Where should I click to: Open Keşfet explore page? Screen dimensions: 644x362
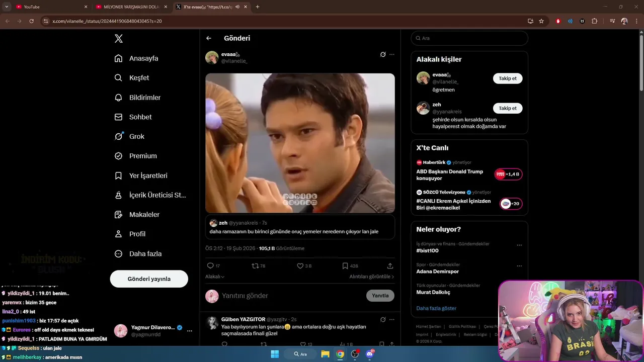click(132, 78)
